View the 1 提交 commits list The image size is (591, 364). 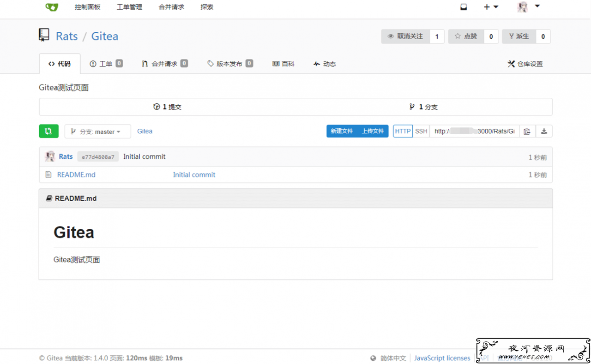167,107
